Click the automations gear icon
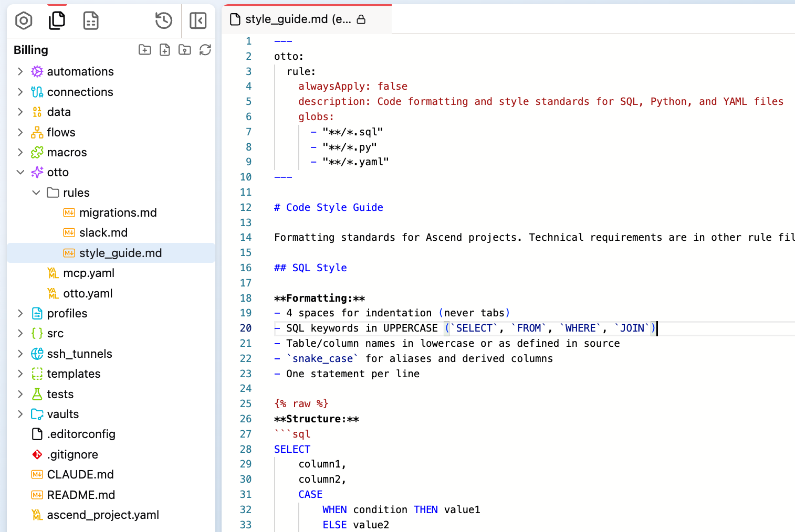 pyautogui.click(x=37, y=71)
